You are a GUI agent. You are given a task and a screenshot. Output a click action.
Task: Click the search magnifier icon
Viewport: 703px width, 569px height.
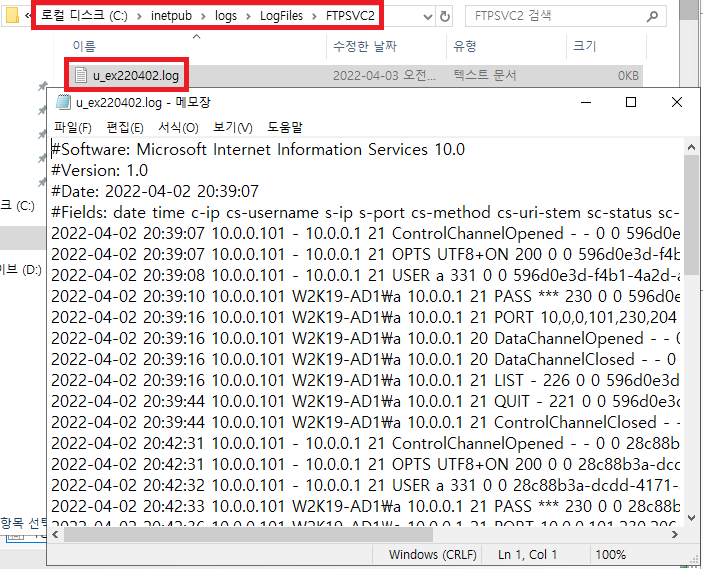[x=652, y=17]
